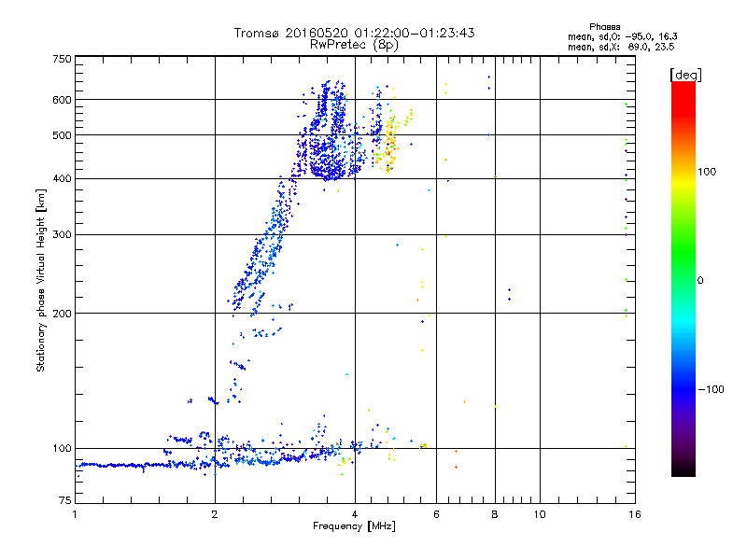The height and width of the screenshot is (560, 747).
Task: Click the y-axis '100' height tick label
Action: tap(62, 449)
